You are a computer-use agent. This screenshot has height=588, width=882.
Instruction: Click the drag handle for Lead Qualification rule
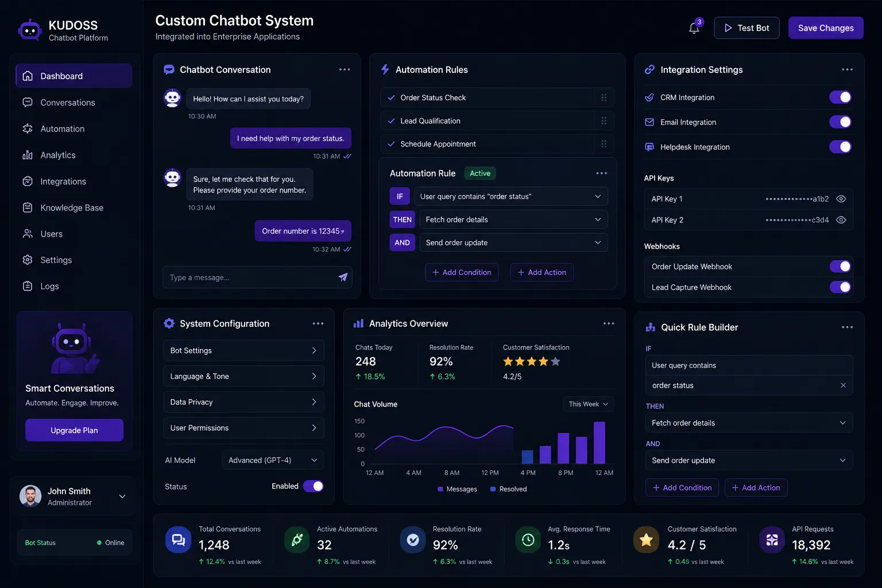[x=604, y=121]
